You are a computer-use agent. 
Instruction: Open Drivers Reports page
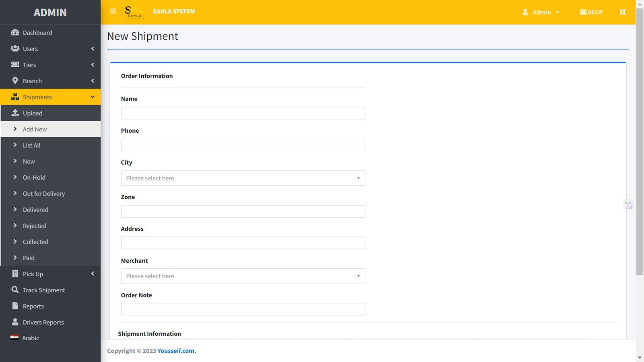pos(50,322)
